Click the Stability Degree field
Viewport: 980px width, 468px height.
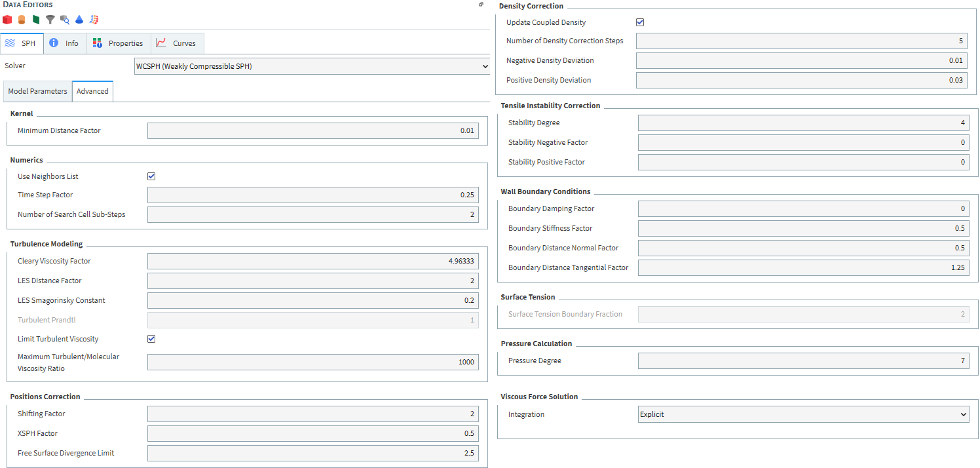(803, 123)
